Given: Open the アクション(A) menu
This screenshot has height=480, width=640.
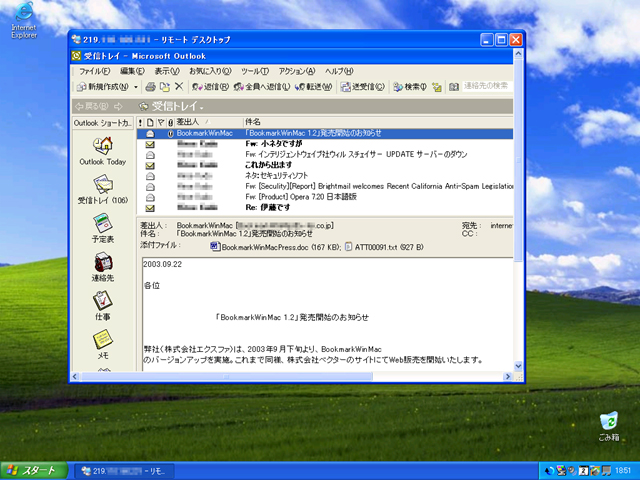Looking at the screenshot, I should [297, 71].
